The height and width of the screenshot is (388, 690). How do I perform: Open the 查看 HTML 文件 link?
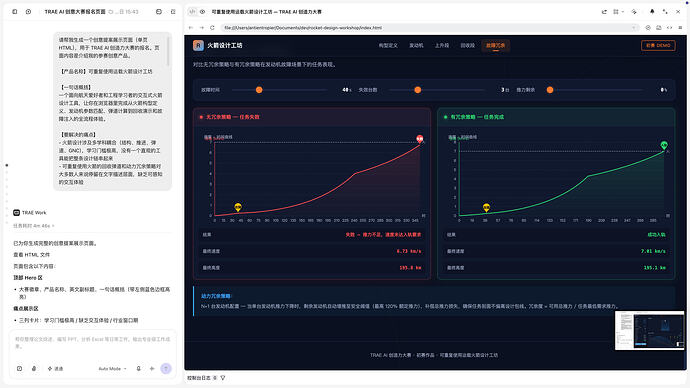pyautogui.click(x=31, y=255)
